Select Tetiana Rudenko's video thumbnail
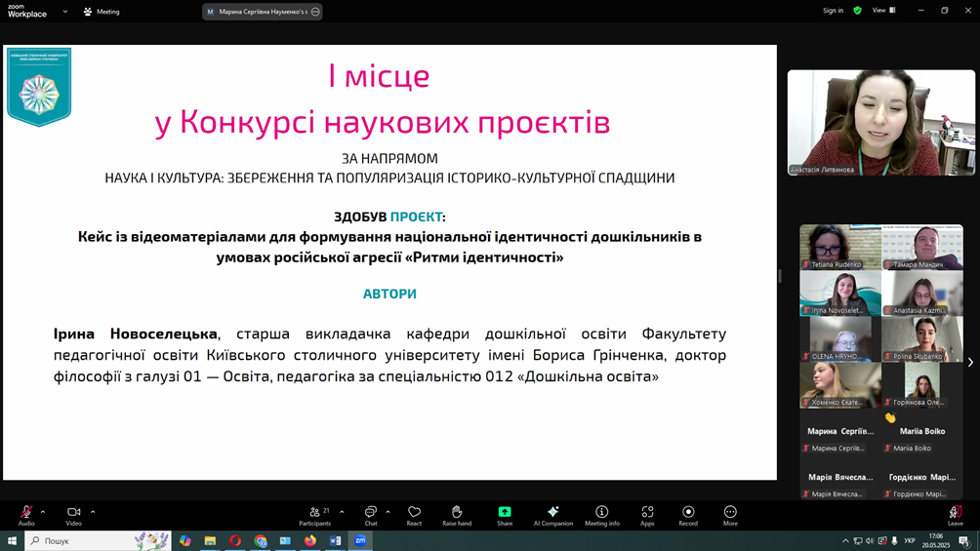The height and width of the screenshot is (551, 980). point(840,247)
